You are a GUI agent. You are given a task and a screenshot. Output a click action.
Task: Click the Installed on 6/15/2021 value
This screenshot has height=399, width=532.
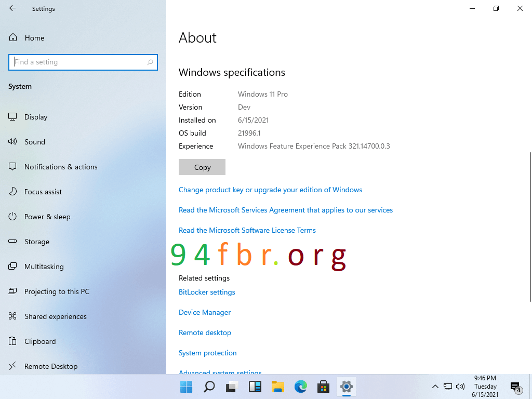tap(253, 120)
